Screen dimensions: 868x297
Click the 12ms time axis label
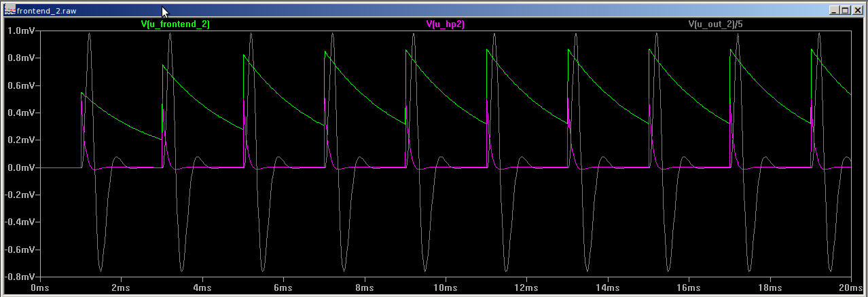click(x=527, y=287)
